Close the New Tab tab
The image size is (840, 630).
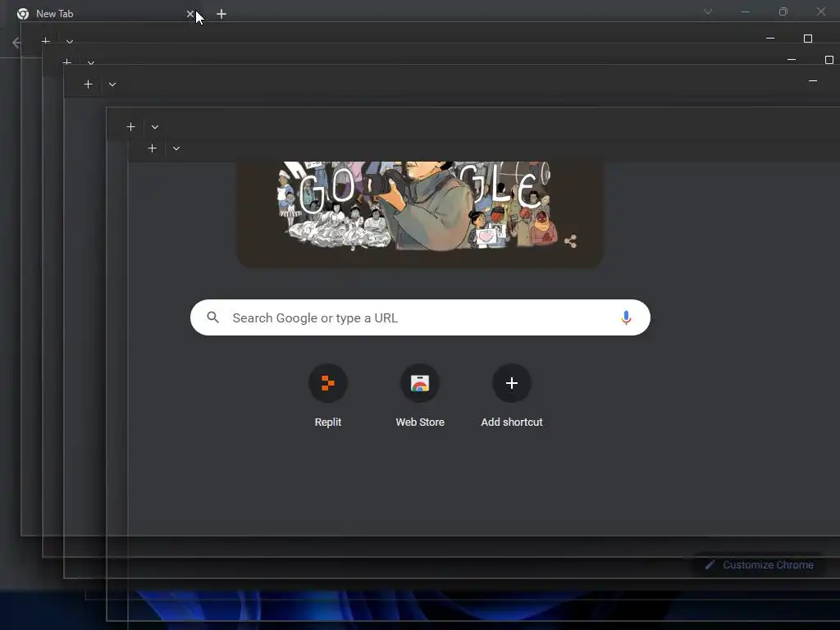190,14
